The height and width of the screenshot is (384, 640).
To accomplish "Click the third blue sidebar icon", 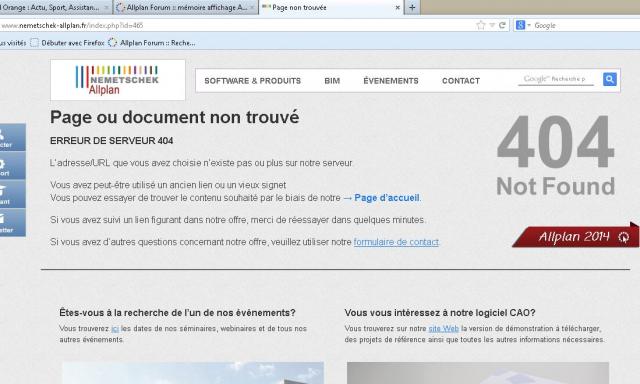I will coord(12,195).
